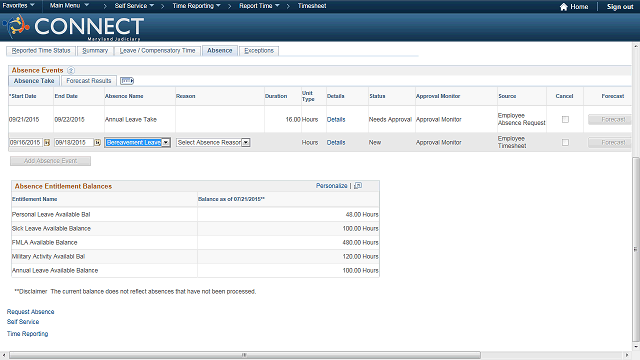Open the Leave / Compensatory Time tab

pyautogui.click(x=157, y=51)
